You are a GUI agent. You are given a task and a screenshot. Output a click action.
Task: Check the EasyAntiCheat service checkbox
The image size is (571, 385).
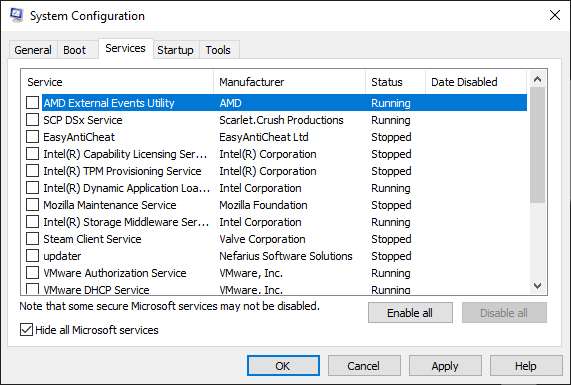32,137
